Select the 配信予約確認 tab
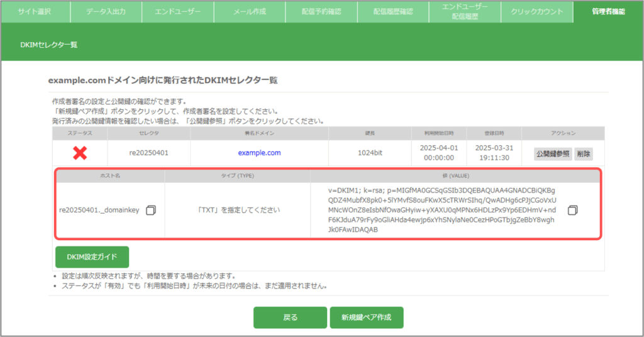644x337 pixels. coord(321,11)
